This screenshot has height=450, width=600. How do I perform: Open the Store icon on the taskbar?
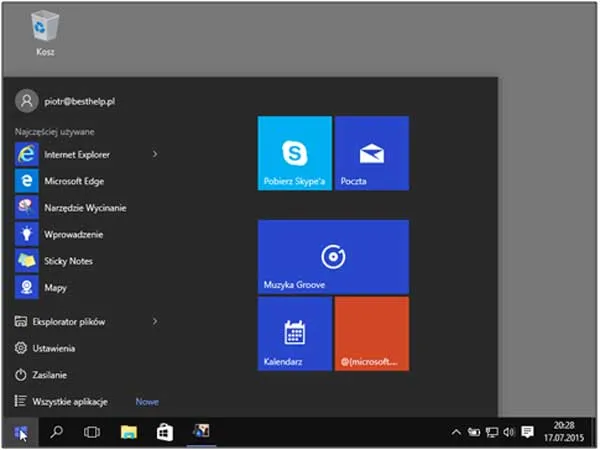coord(164,432)
